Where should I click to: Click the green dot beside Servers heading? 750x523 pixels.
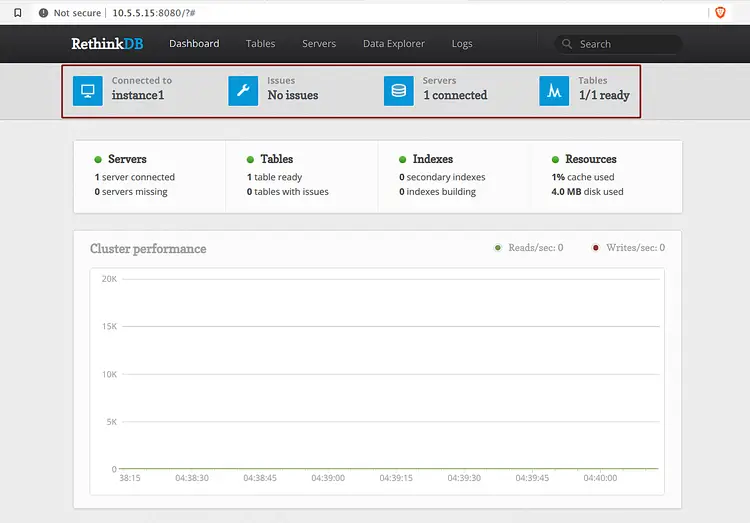click(98, 159)
